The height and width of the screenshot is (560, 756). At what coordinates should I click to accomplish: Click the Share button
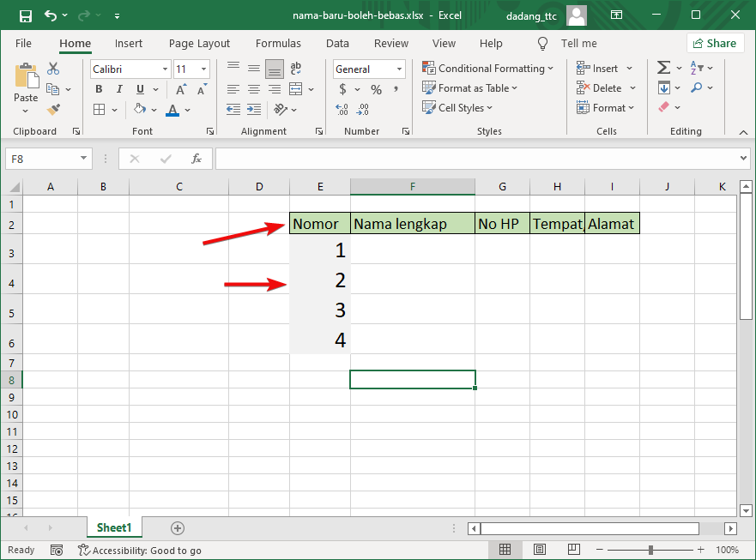[x=714, y=44]
